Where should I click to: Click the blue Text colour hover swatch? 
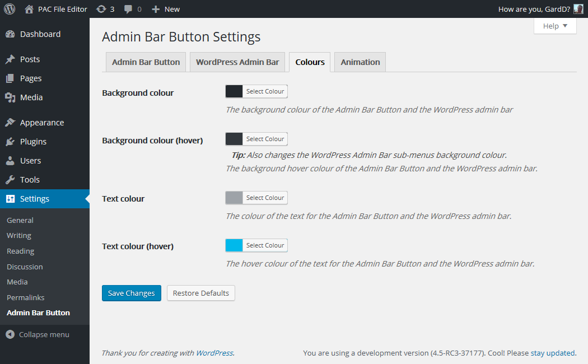[234, 245]
